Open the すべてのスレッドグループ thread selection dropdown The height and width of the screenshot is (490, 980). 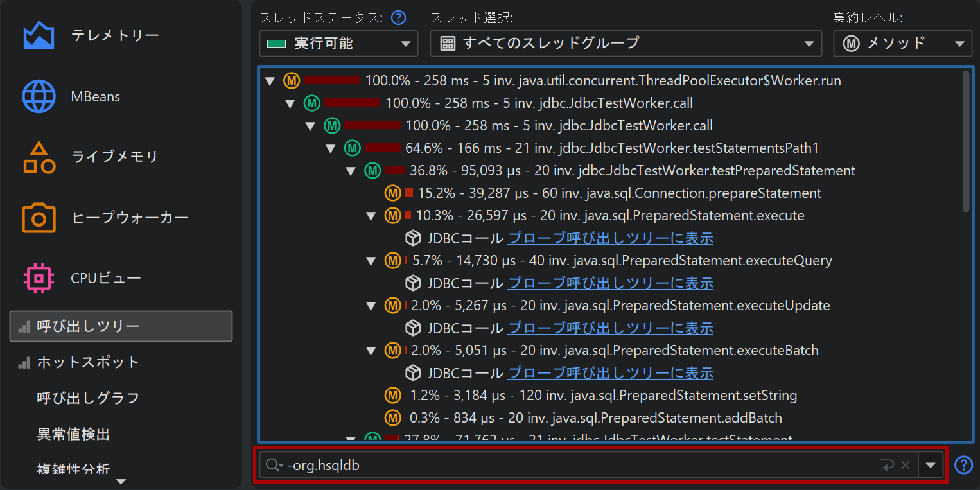click(626, 44)
